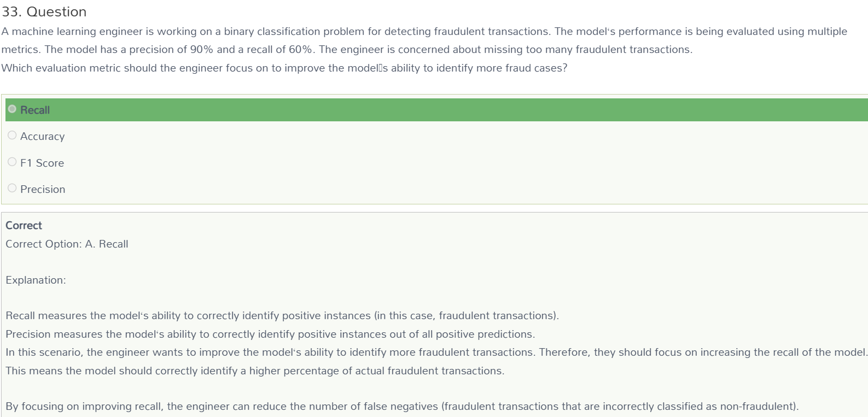This screenshot has height=417, width=868.
Task: Click line starting "This means the model should"
Action: click(255, 371)
